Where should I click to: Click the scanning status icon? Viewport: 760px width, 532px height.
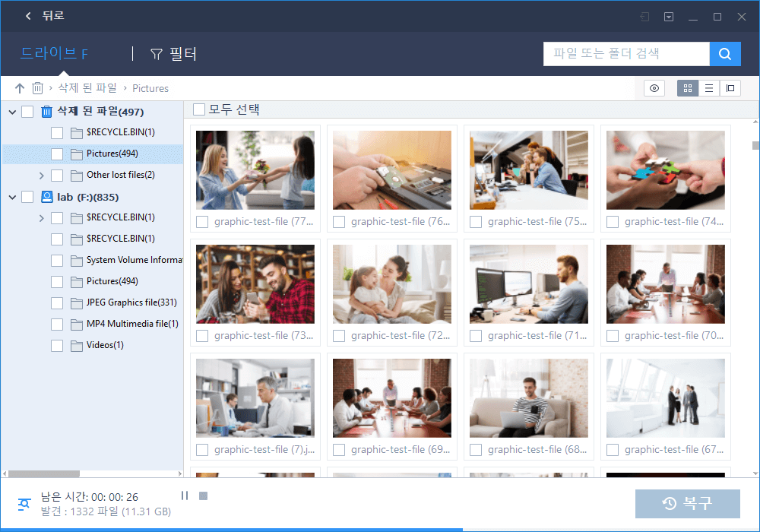pyautogui.click(x=24, y=504)
